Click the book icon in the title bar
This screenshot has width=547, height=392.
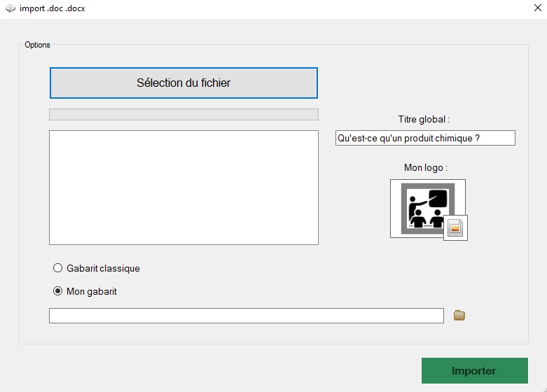click(11, 8)
